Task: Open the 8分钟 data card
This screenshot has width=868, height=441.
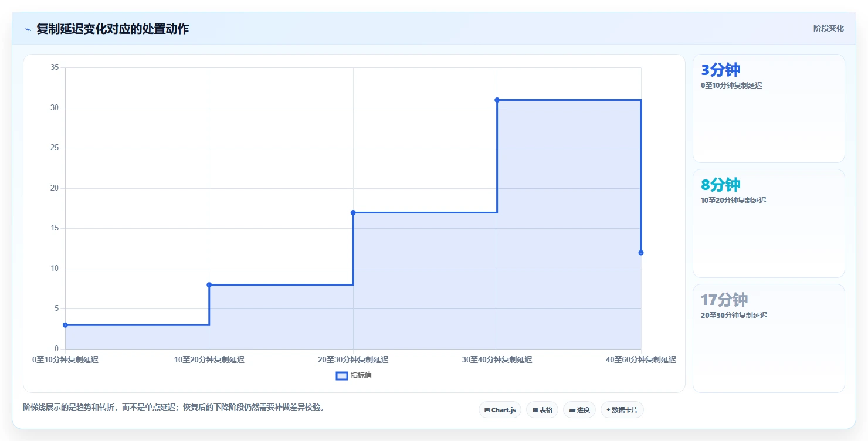Action: [769, 223]
